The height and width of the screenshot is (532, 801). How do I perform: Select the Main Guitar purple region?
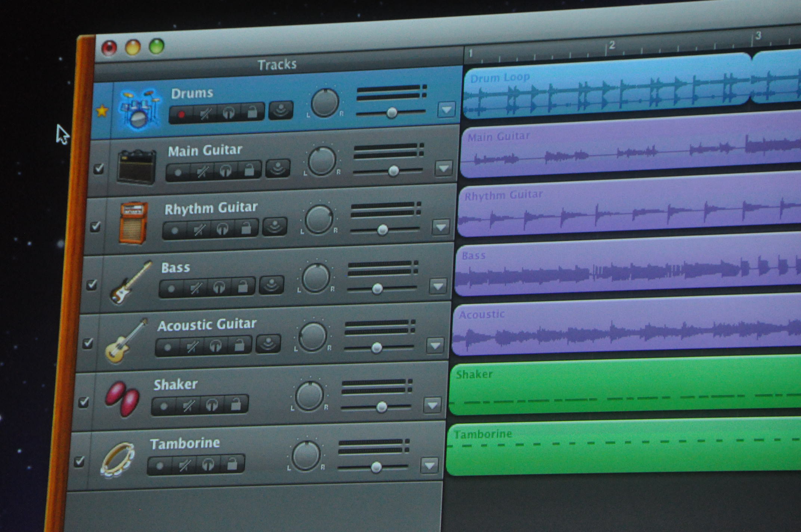(x=631, y=144)
